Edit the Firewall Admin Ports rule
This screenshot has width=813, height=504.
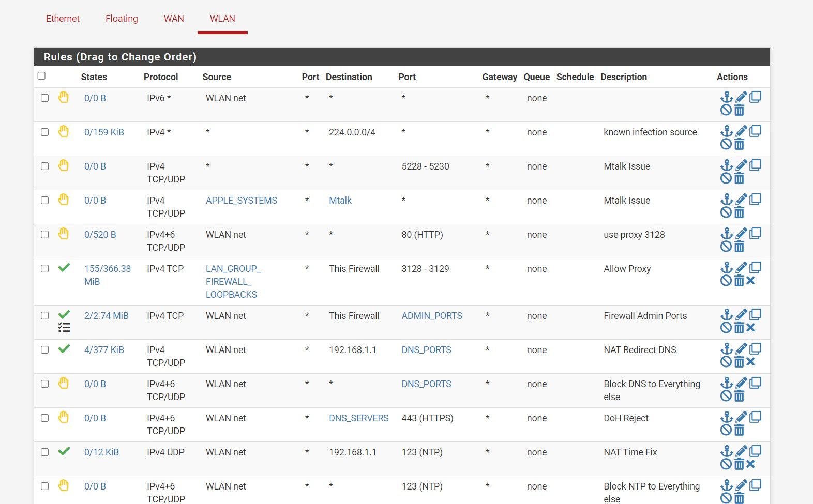tap(741, 315)
